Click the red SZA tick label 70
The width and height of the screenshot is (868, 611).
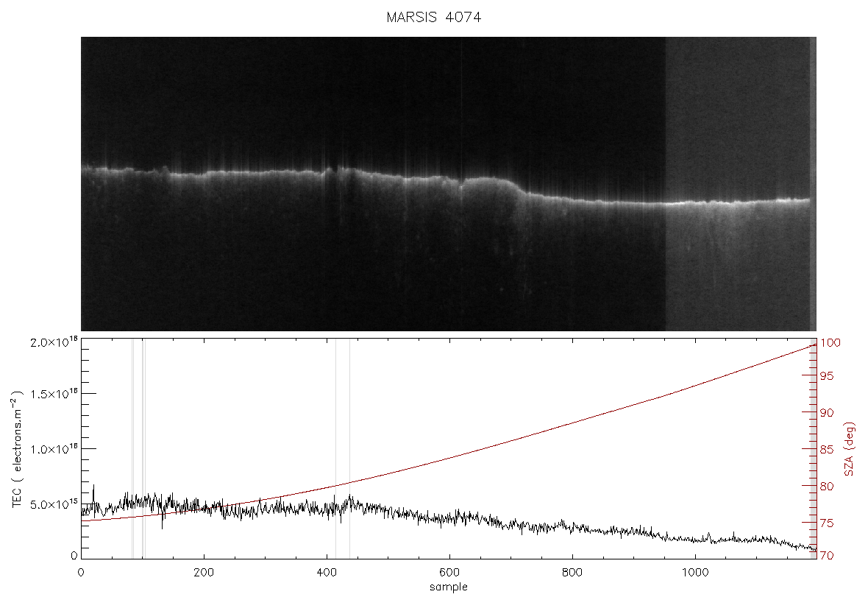827,555
